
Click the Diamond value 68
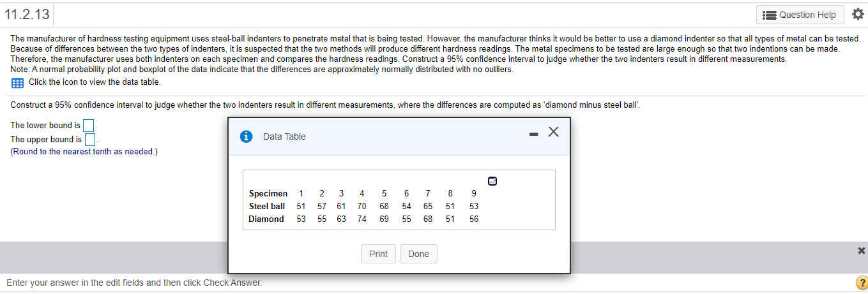coord(428,219)
